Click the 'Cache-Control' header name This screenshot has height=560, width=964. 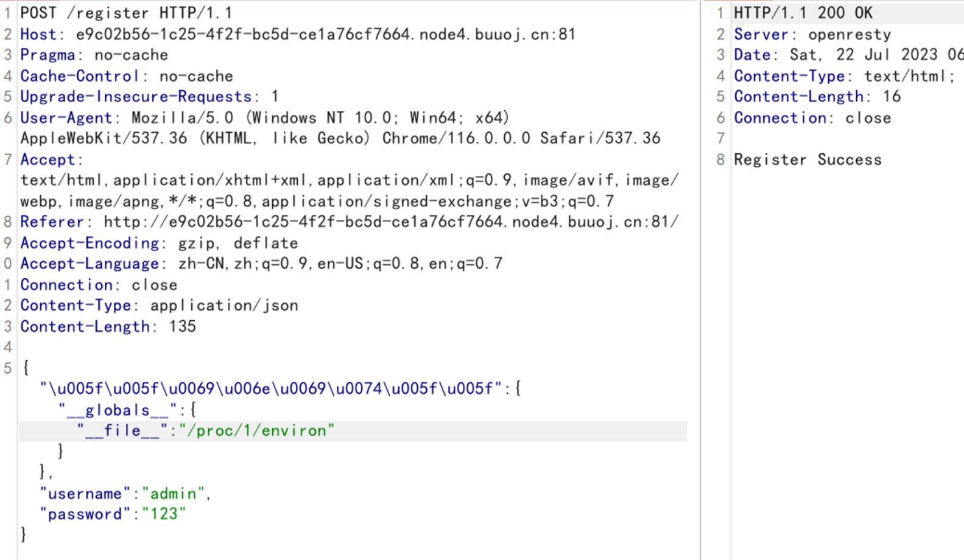pyautogui.click(x=79, y=76)
